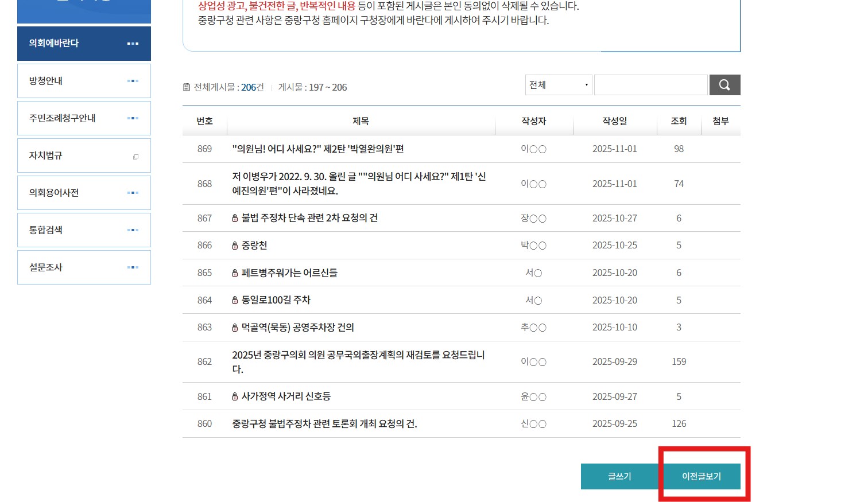Open post 페트병주워가는 어르신들
The width and height of the screenshot is (868, 502).
pos(289,273)
